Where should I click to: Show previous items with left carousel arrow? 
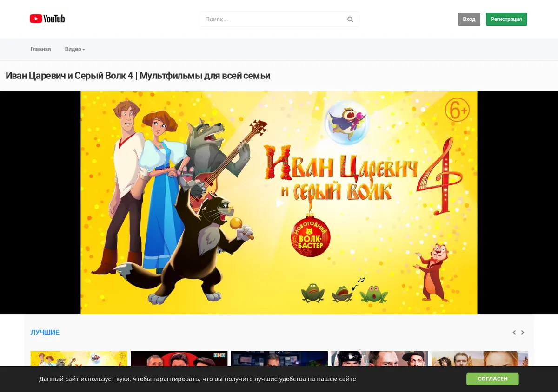pyautogui.click(x=514, y=333)
